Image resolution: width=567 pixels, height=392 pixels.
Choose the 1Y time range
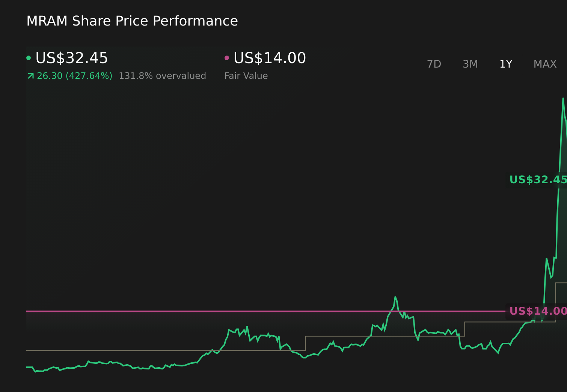coord(506,64)
